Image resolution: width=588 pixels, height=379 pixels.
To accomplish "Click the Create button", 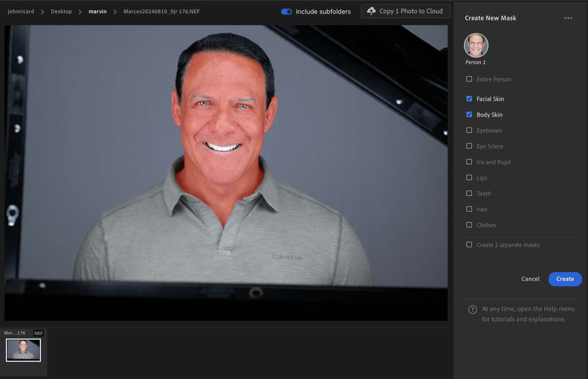I will tap(565, 279).
